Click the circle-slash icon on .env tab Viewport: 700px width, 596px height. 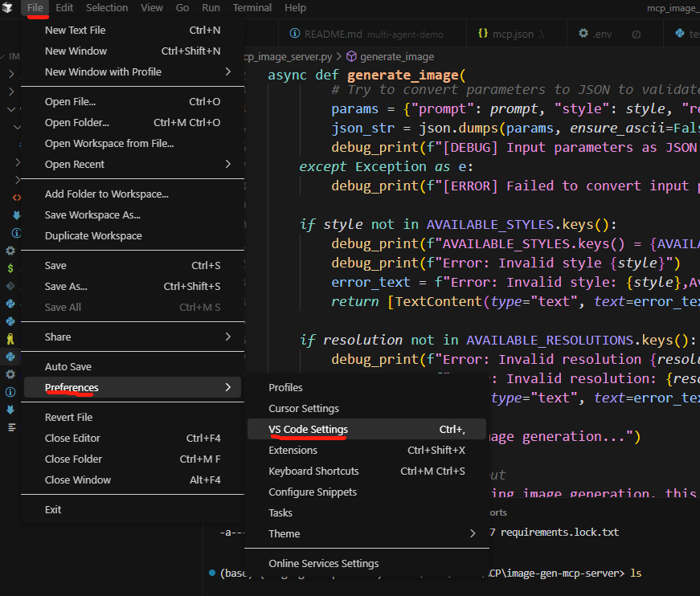637,35
